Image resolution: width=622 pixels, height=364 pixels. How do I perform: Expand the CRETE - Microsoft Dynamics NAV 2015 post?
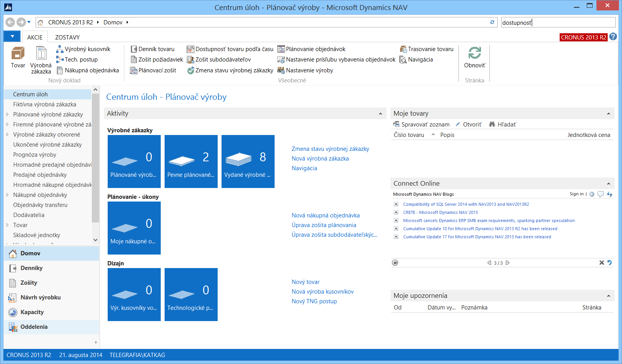point(396,212)
